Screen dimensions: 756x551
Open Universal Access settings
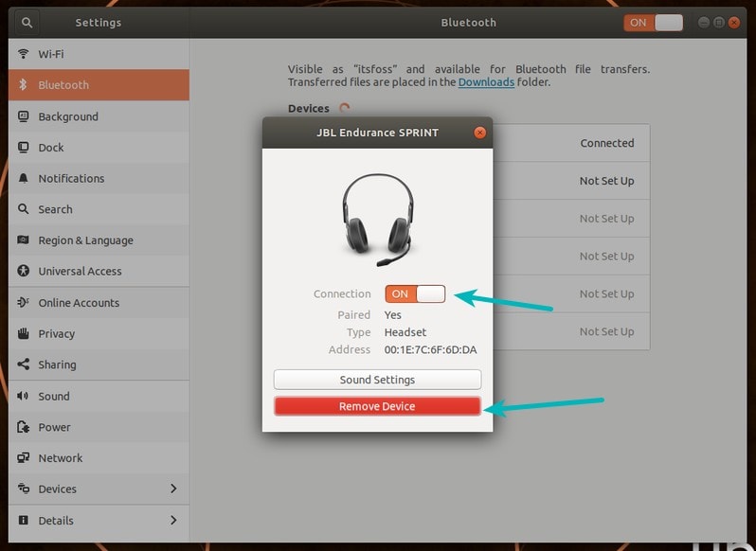pos(99,271)
